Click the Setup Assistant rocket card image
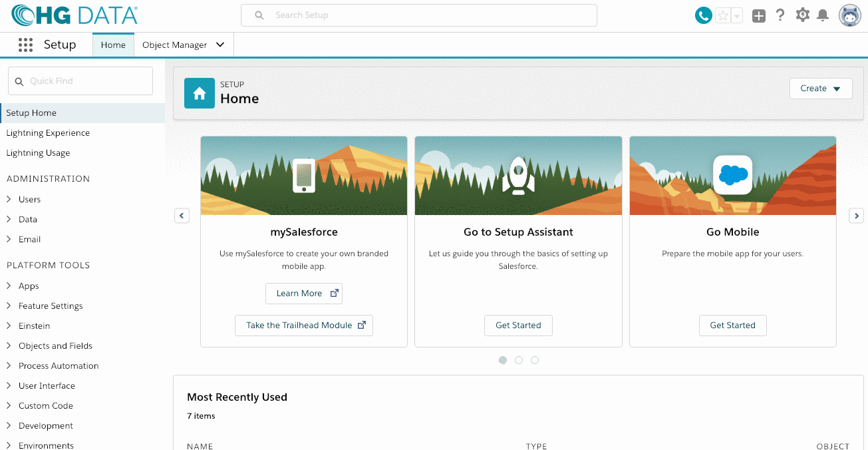Screen dimensions: 868x450 pyautogui.click(x=518, y=176)
